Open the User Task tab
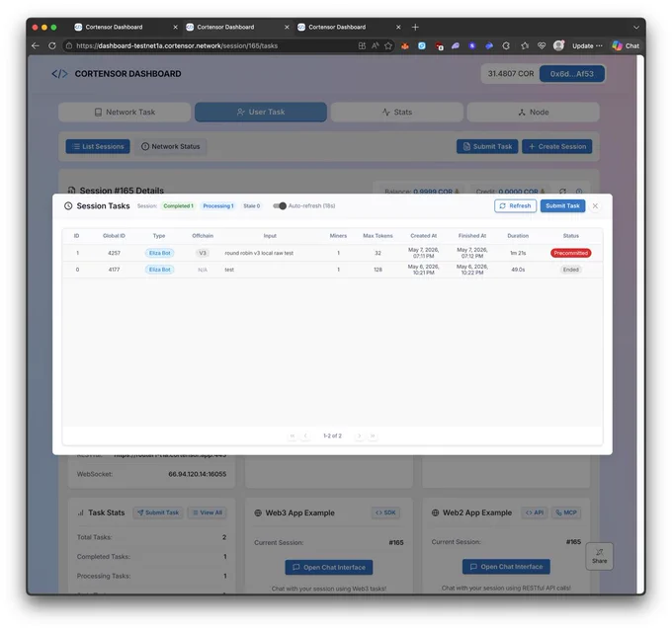672x630 pixels. click(261, 113)
